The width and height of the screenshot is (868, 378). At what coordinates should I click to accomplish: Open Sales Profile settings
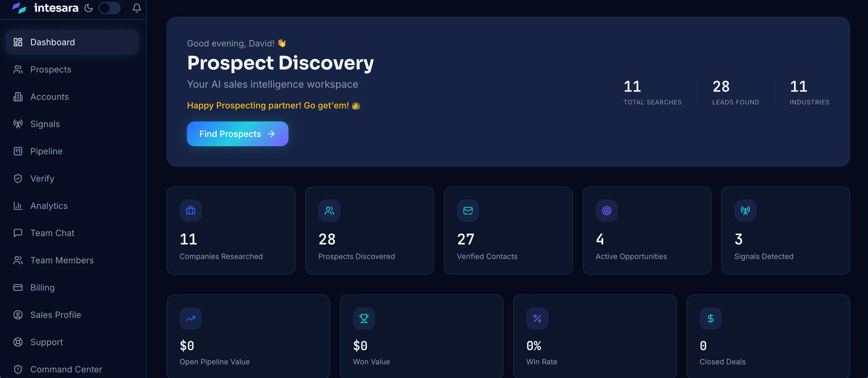coord(72,315)
